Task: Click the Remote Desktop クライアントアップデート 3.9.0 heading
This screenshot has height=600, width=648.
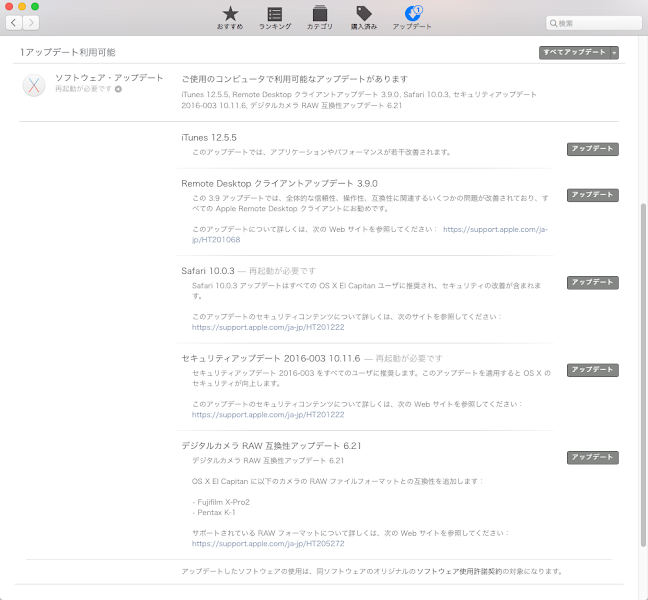Action: pos(279,183)
